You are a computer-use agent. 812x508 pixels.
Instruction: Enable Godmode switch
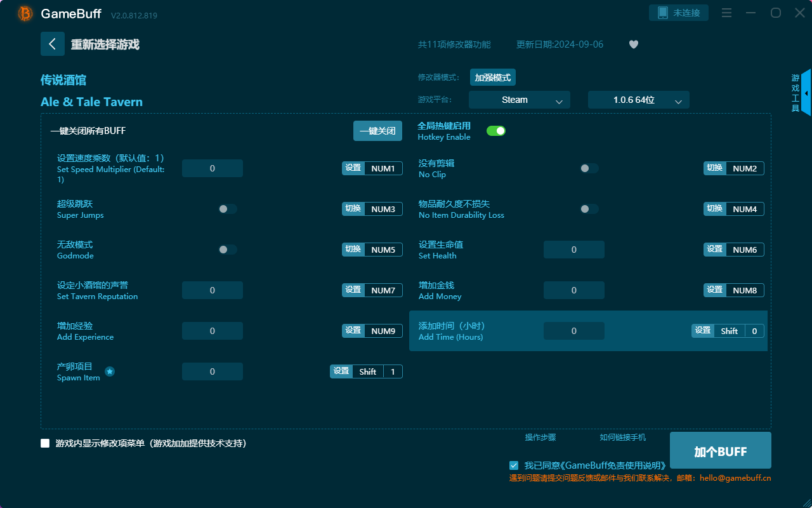[228, 250]
